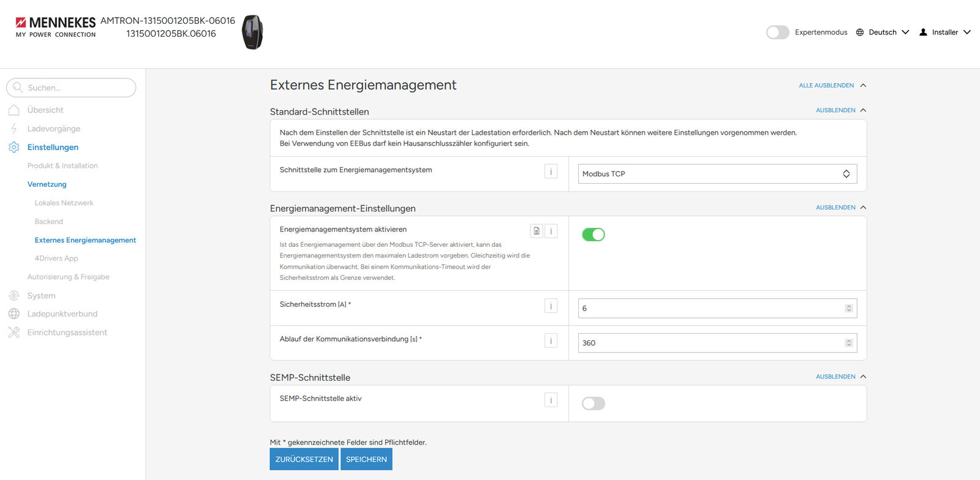This screenshot has height=480, width=980.
Task: Click the Installer user icon
Action: tap(923, 32)
